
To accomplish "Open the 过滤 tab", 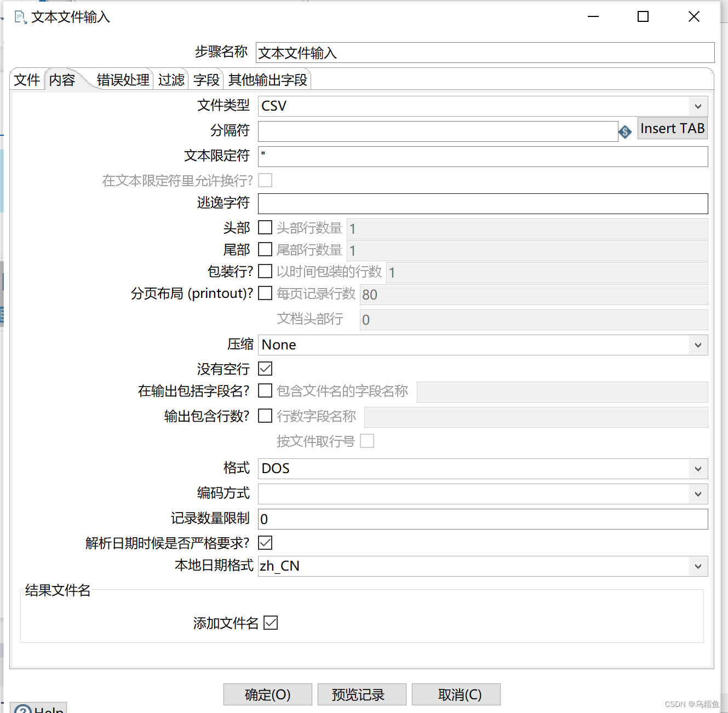I will pos(171,80).
